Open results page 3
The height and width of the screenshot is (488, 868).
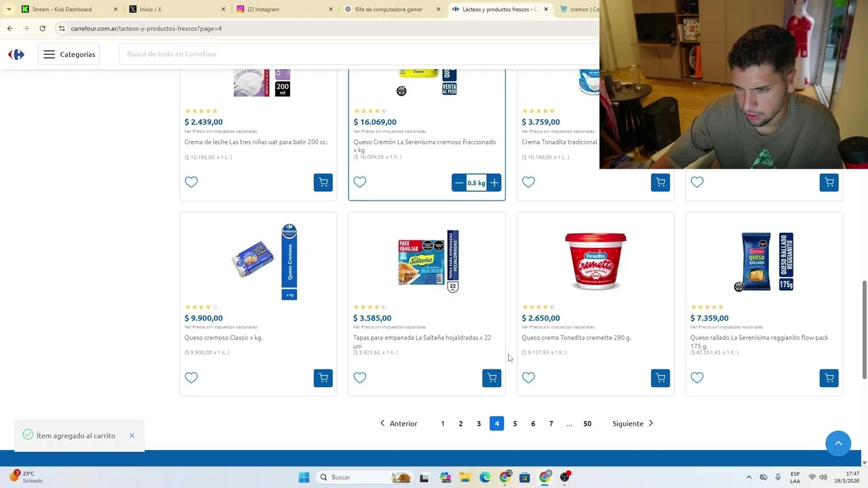click(479, 424)
